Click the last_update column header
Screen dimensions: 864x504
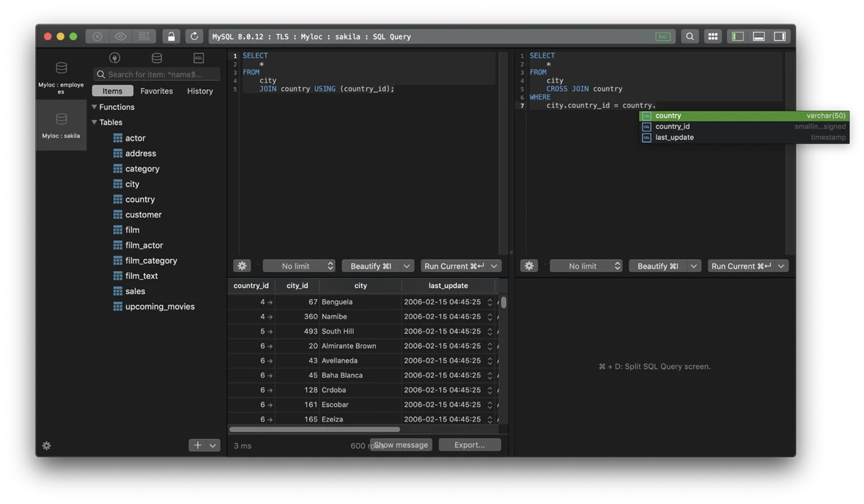pyautogui.click(x=448, y=285)
